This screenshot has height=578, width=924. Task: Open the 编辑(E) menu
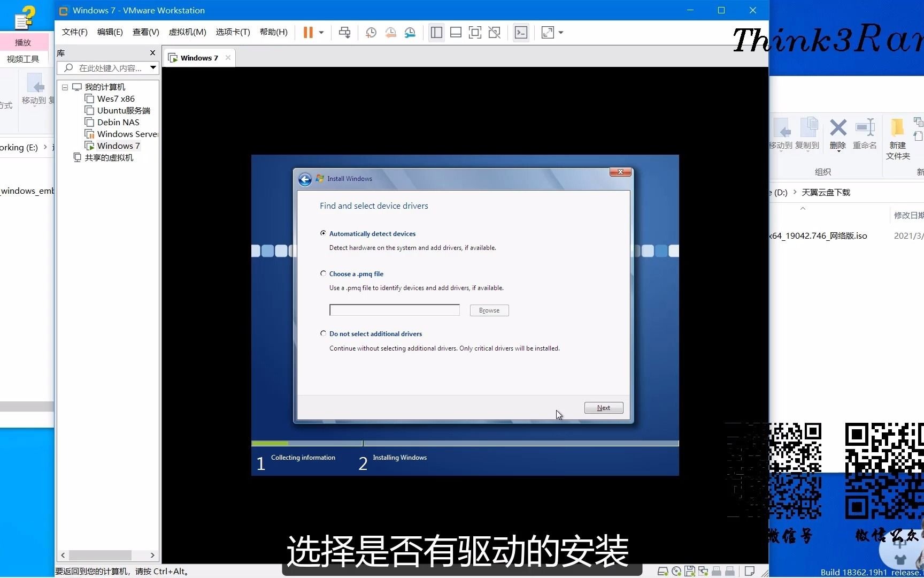[110, 32]
